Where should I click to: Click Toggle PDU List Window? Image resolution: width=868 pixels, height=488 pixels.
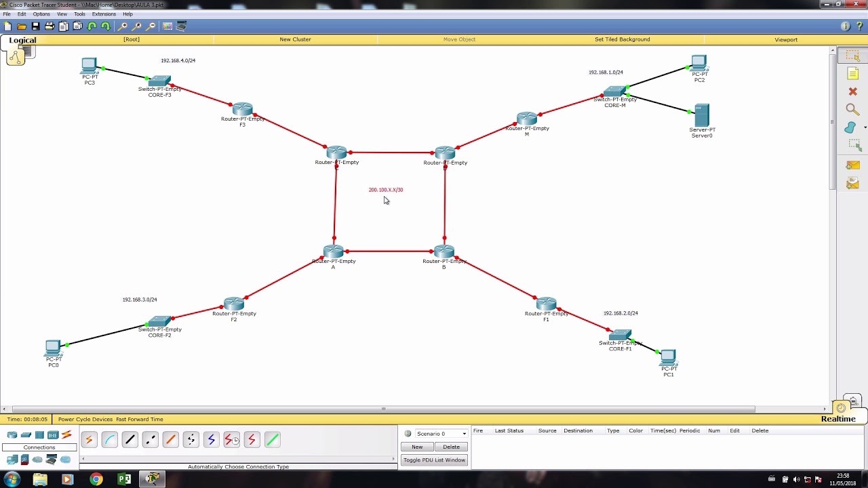tap(434, 460)
